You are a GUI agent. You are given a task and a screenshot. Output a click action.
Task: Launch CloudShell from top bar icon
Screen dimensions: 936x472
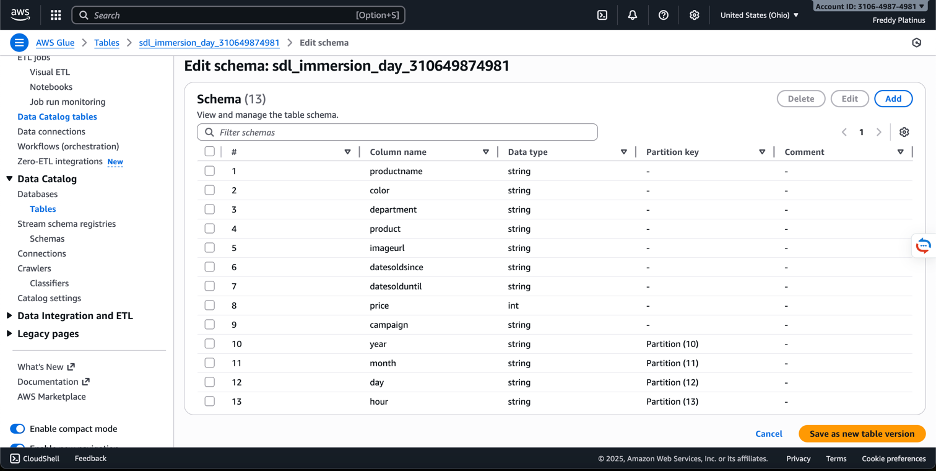point(602,16)
